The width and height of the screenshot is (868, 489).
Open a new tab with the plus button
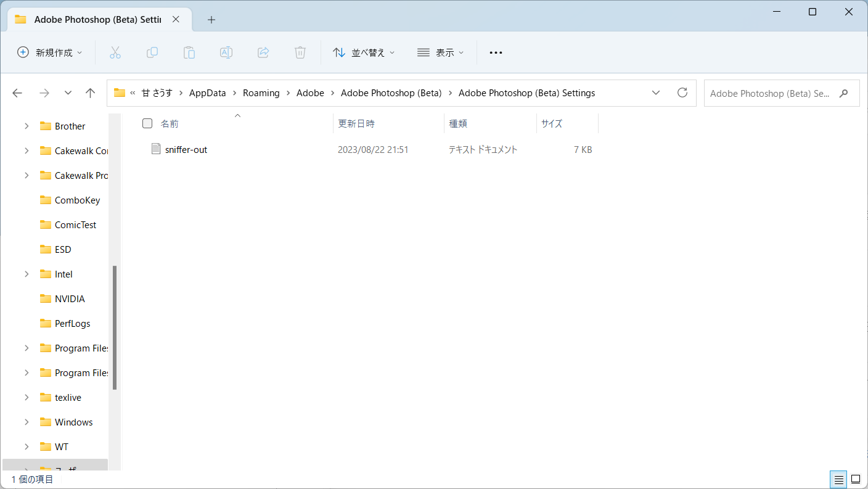coord(211,19)
